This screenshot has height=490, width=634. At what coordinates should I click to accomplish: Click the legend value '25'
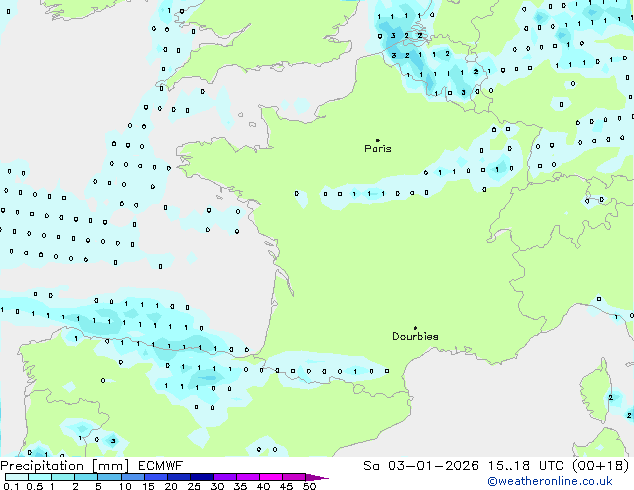(x=194, y=486)
